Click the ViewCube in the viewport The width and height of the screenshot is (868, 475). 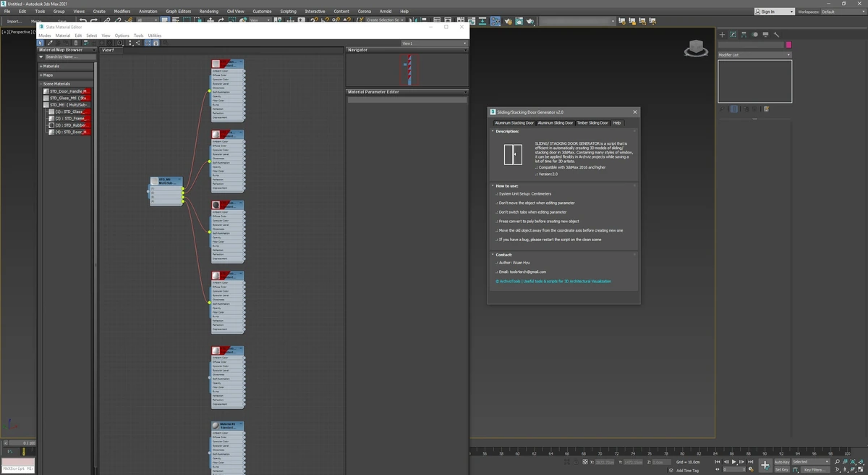click(696, 49)
